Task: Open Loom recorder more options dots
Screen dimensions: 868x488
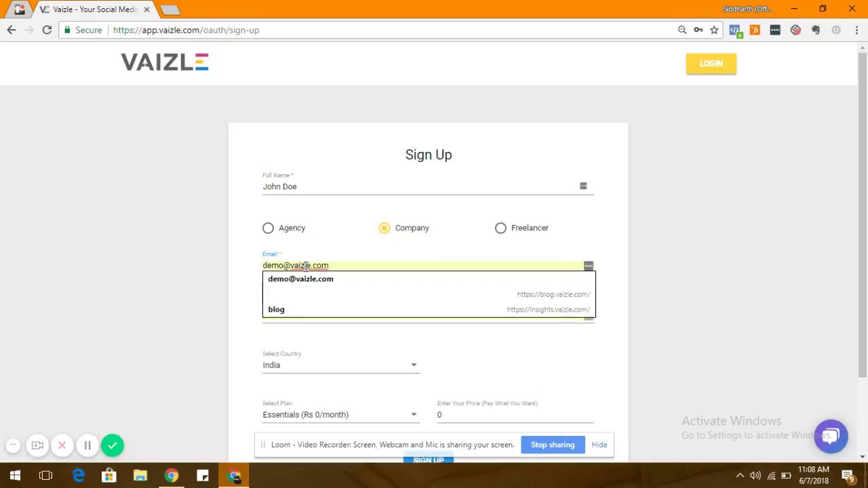Action: tap(13, 445)
